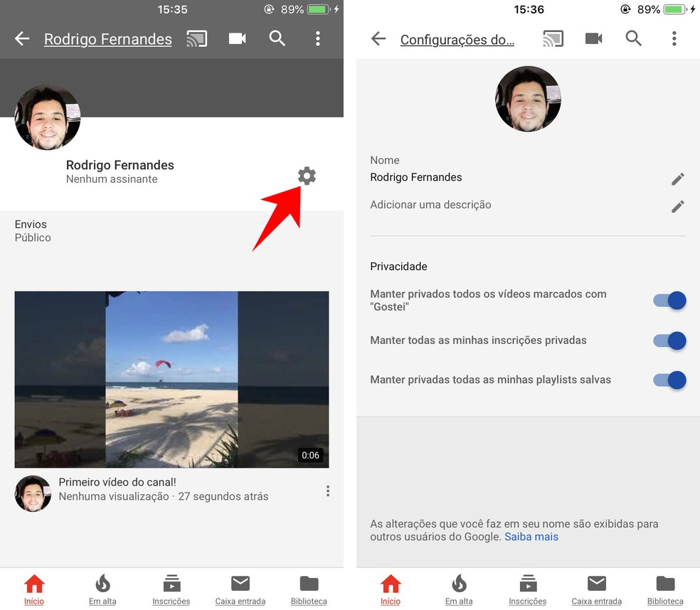
Task: Open options for 'Primeiro vídeo do canal!'
Action: (x=328, y=491)
